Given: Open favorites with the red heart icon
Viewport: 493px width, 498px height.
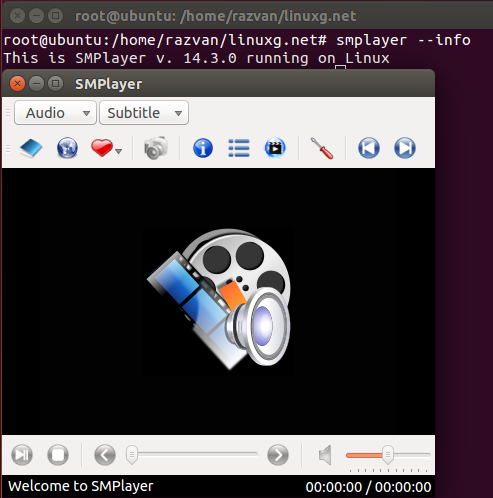Looking at the screenshot, I should [102, 148].
